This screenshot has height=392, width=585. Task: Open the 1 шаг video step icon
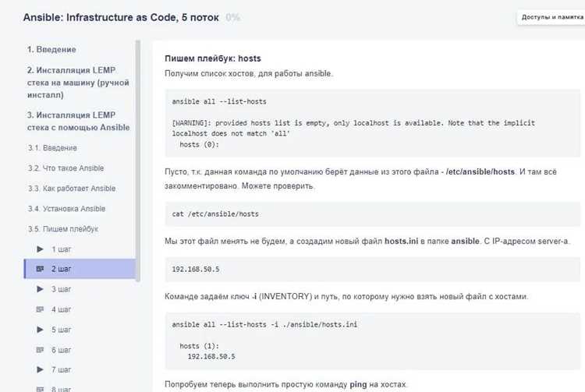(x=40, y=249)
